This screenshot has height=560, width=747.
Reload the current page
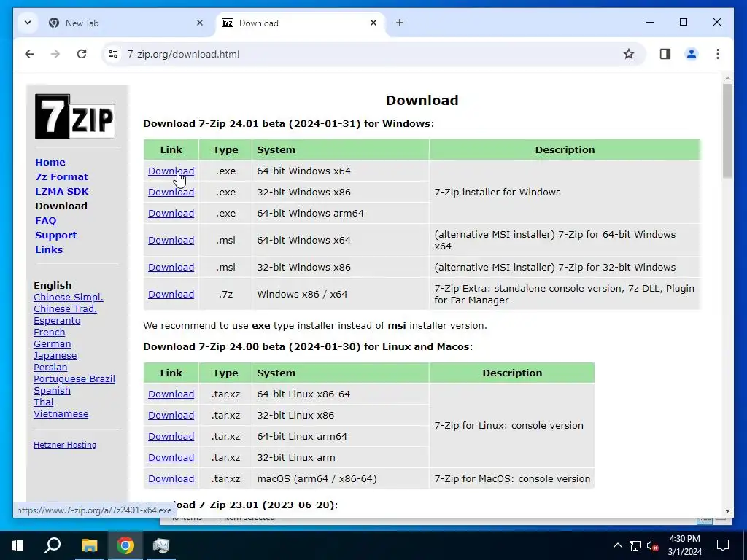tap(82, 54)
